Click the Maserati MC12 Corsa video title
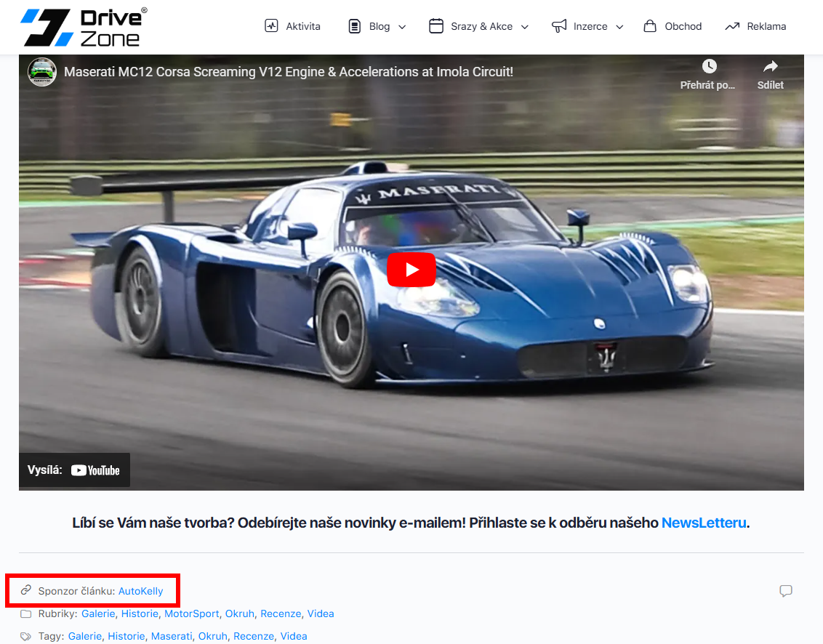The width and height of the screenshot is (823, 644). (x=289, y=71)
